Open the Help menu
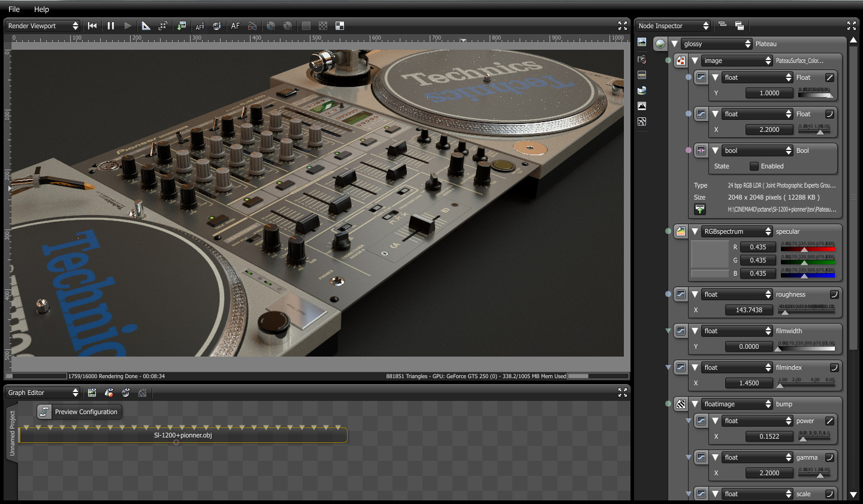The width and height of the screenshot is (863, 504). coord(41,9)
